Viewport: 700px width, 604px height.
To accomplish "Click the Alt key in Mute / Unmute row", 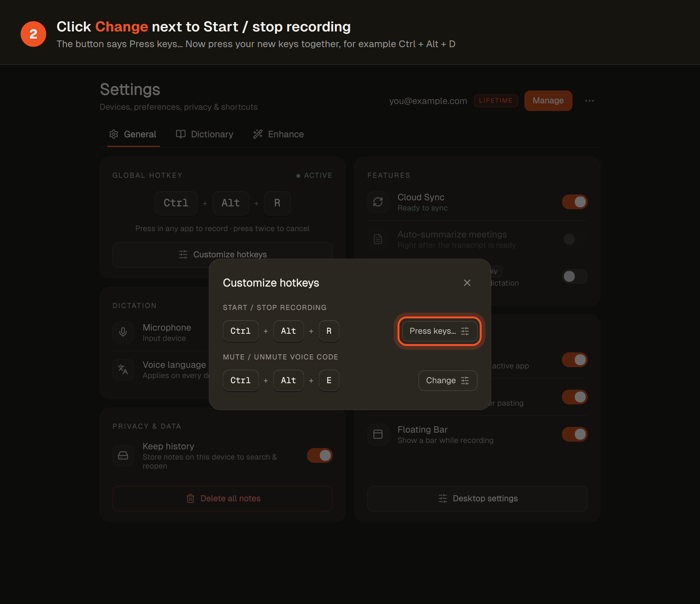I will point(288,381).
